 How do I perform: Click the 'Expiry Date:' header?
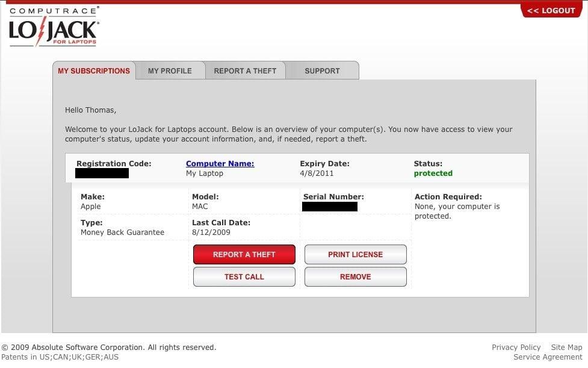pyautogui.click(x=325, y=164)
